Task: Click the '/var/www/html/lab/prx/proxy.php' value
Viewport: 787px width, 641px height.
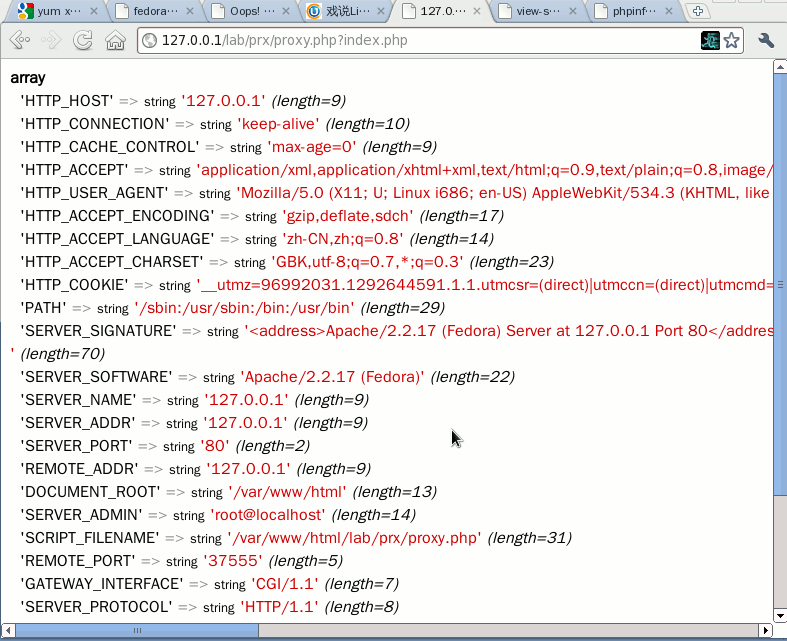Action: [354, 538]
